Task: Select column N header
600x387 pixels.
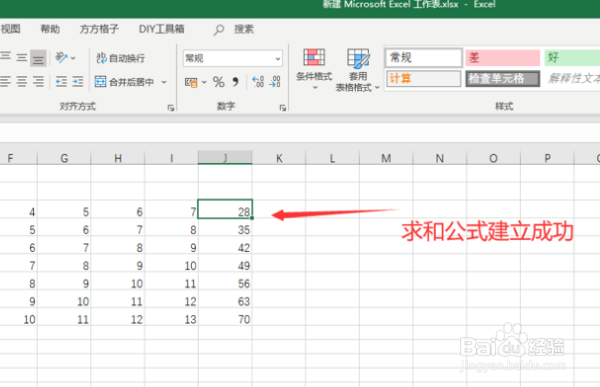Action: point(440,158)
